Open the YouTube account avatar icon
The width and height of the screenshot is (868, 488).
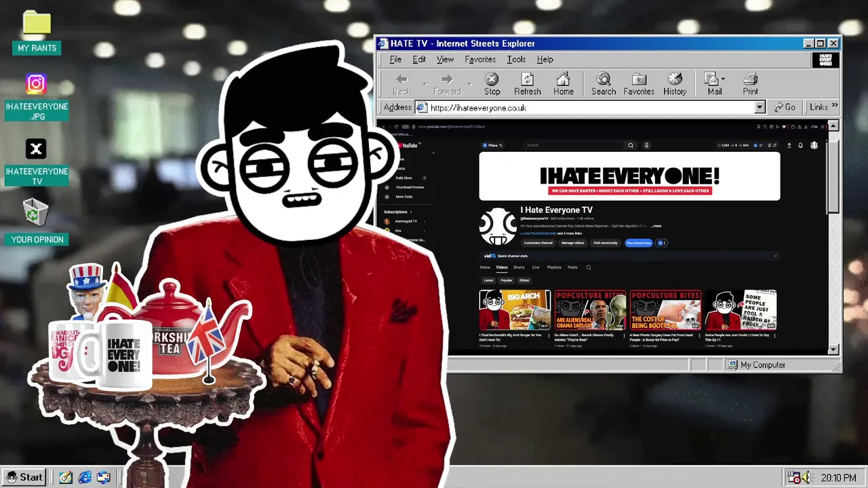(x=814, y=145)
